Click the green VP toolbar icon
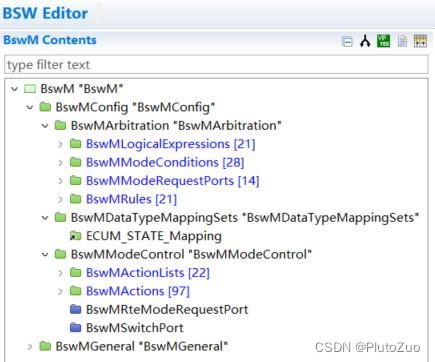The image size is (435, 362). pos(383,41)
